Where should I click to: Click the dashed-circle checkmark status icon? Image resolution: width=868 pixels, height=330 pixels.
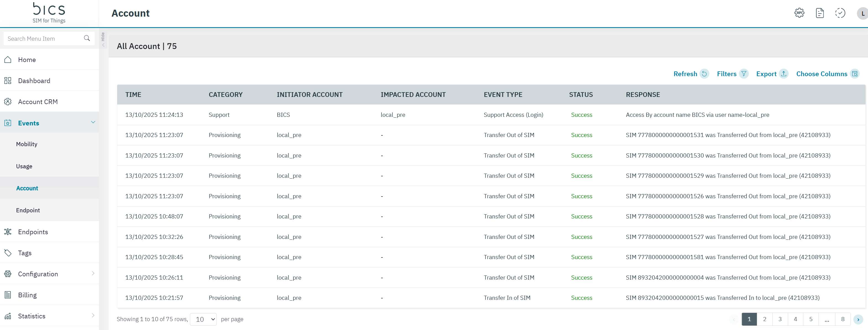[840, 13]
